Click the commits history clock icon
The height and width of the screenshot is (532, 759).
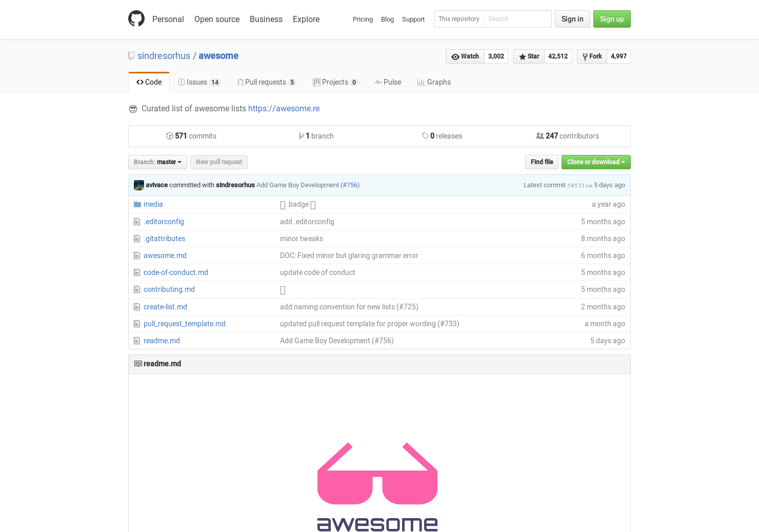click(169, 136)
